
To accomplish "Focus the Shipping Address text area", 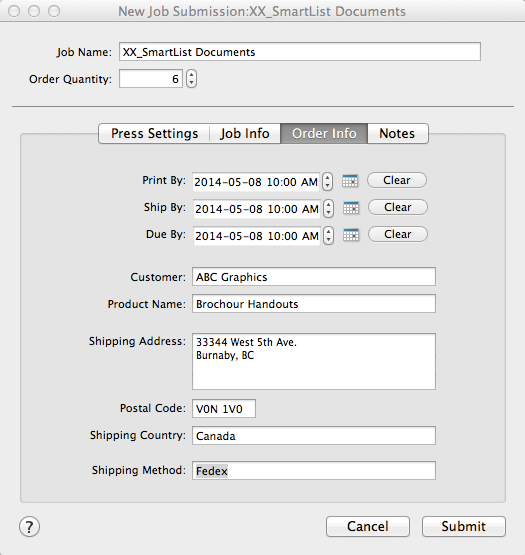I will [314, 361].
